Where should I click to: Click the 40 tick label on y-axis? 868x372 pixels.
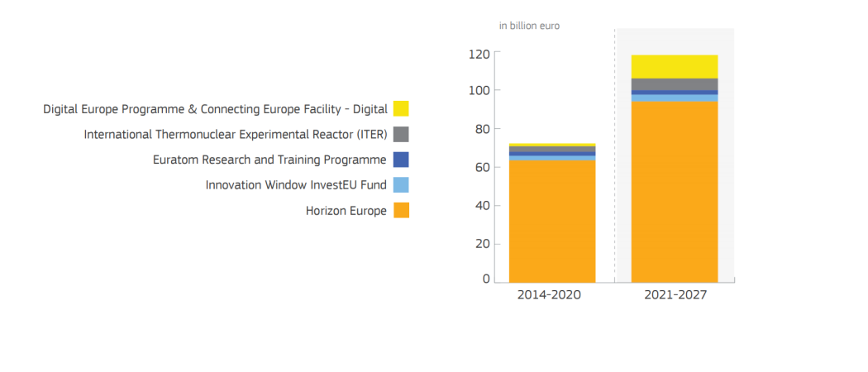click(482, 206)
